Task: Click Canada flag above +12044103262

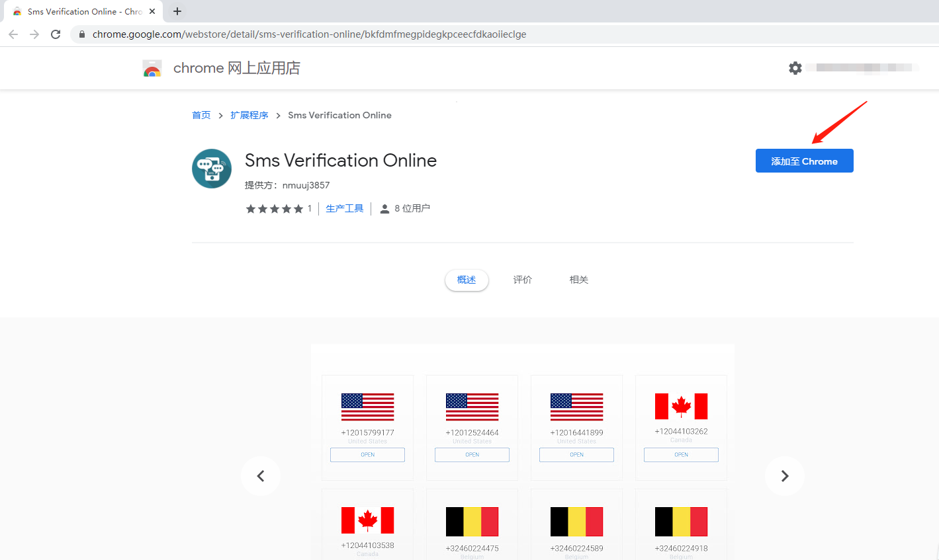Action: point(682,406)
